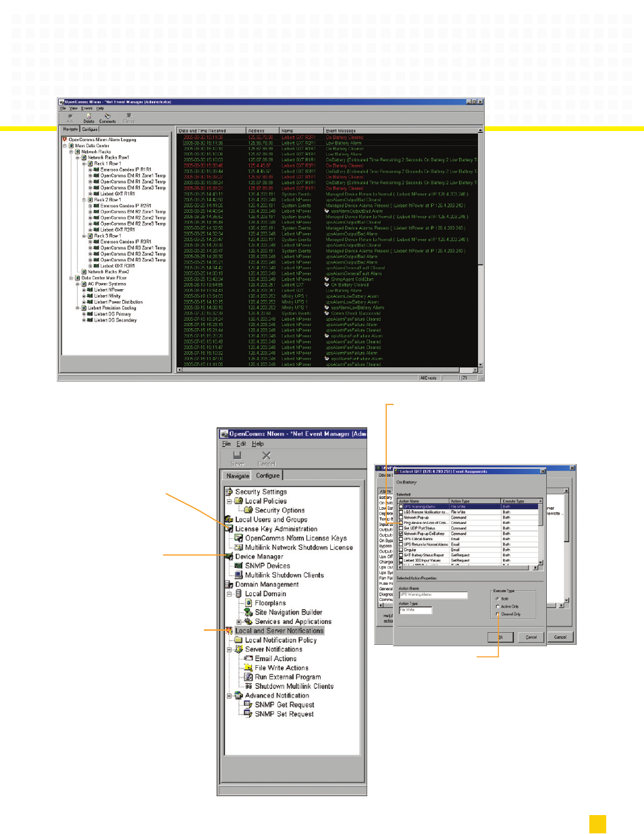Collapse the Local Policies tree node
The width and height of the screenshot is (644, 834).
click(230, 501)
